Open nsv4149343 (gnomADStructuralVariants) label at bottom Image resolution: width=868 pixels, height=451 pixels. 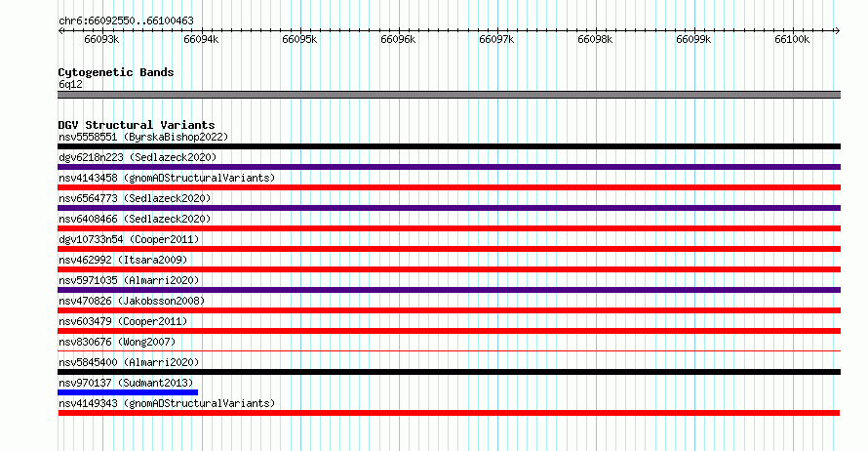click(x=167, y=403)
